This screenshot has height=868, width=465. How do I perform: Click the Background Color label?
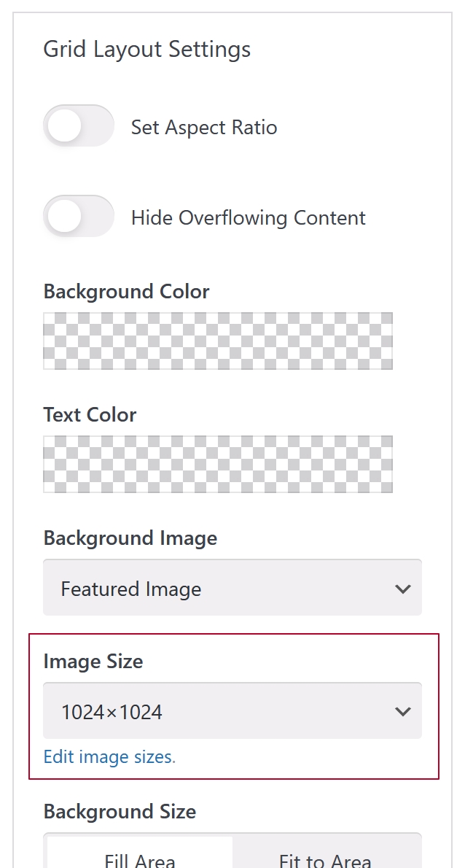point(126,291)
